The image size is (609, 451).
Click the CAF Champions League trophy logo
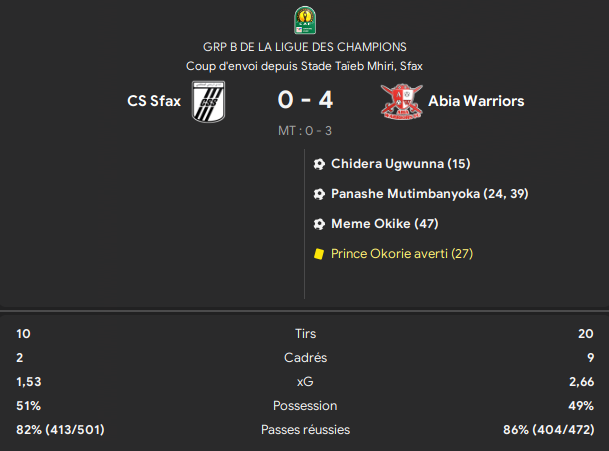point(305,20)
